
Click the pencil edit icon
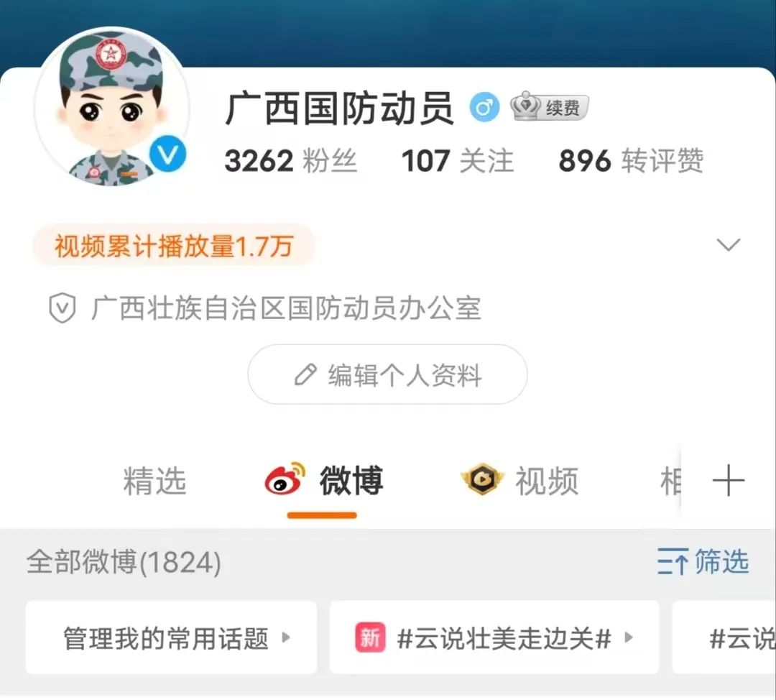305,374
